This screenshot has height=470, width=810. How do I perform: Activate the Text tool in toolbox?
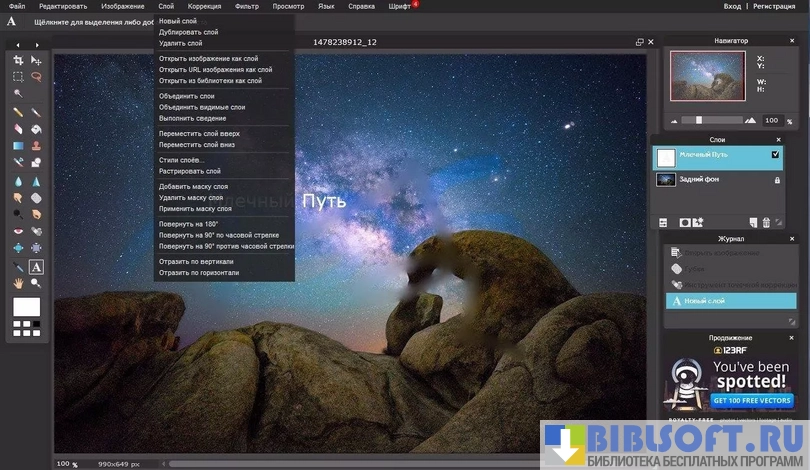(x=36, y=267)
